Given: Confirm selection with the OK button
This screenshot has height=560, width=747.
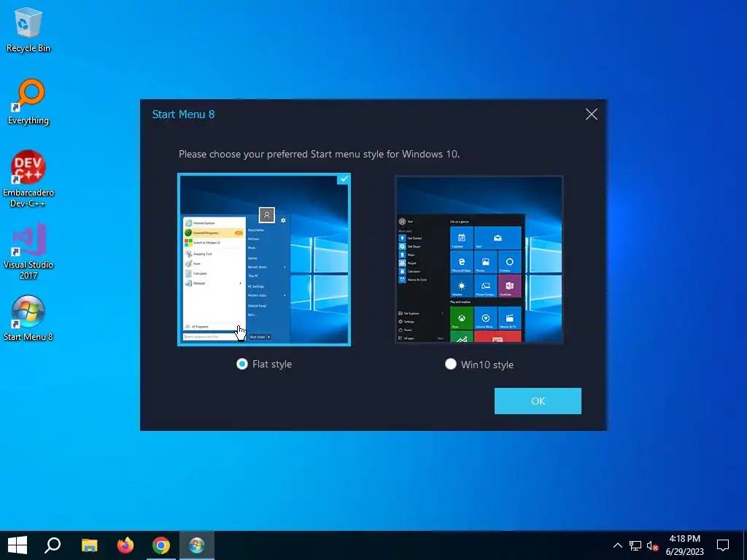Looking at the screenshot, I should 538,401.
